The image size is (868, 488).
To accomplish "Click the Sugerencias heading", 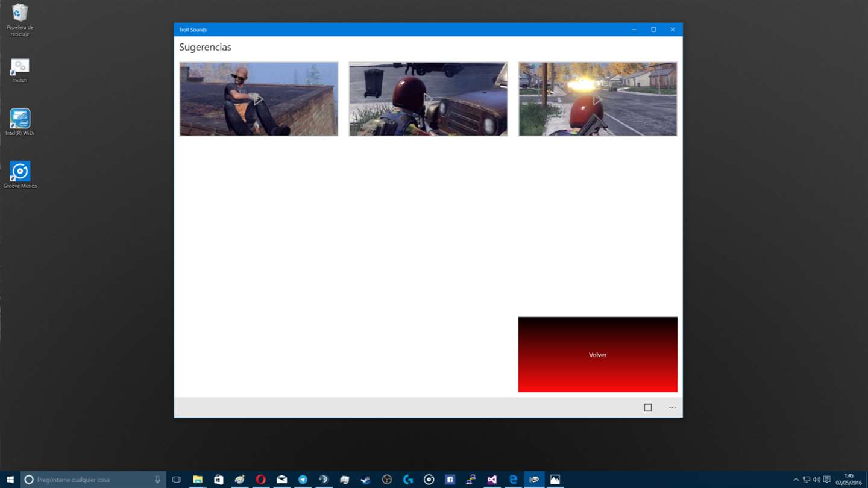I will [205, 47].
